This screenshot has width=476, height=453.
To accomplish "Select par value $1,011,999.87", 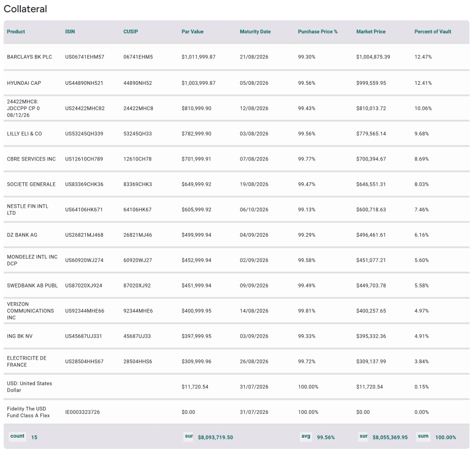I will pos(198,57).
